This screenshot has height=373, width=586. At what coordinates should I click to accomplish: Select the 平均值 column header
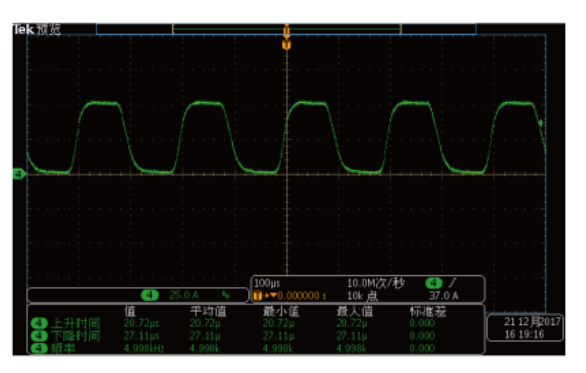[208, 311]
